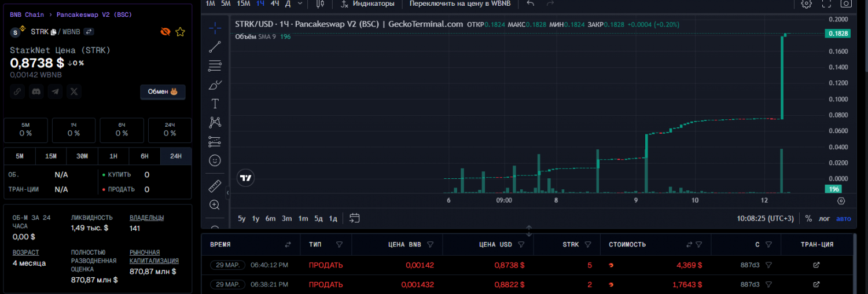Pick the ruler measure tool
Viewport: 868px width, 294px height.
pyautogui.click(x=215, y=186)
